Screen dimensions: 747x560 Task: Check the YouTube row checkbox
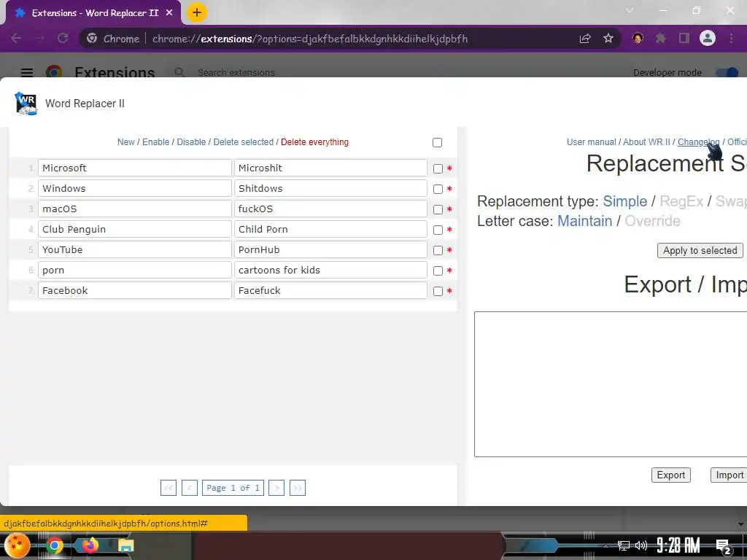tap(438, 251)
